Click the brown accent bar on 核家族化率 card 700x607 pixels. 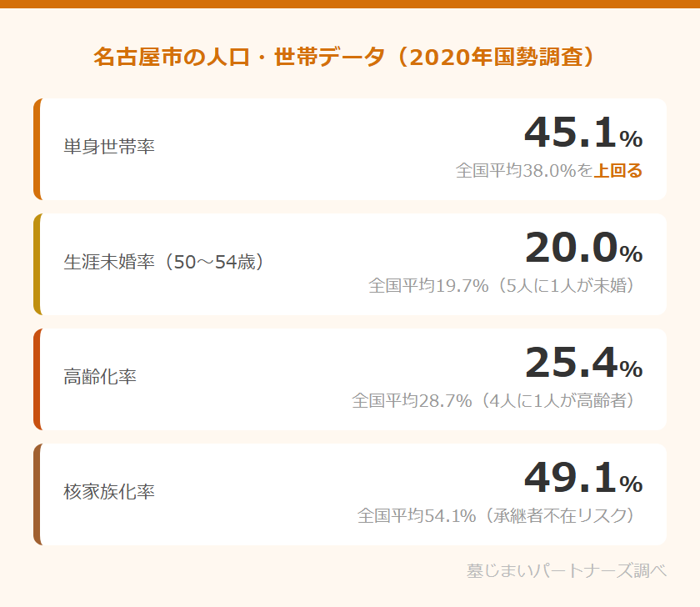37,494
